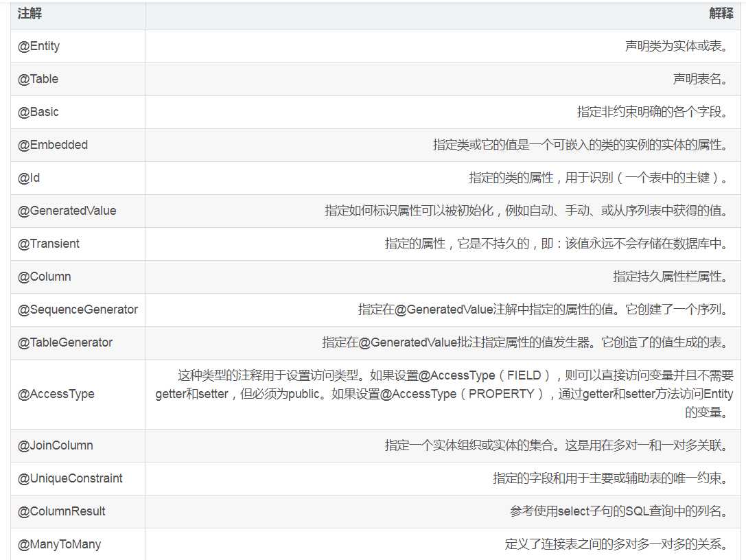Click the @ColumnResult explanation about SQL查询

(620, 511)
